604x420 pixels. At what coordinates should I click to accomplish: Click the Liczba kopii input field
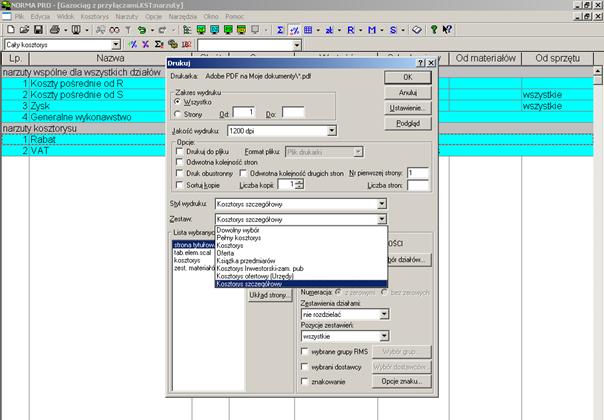(x=281, y=185)
